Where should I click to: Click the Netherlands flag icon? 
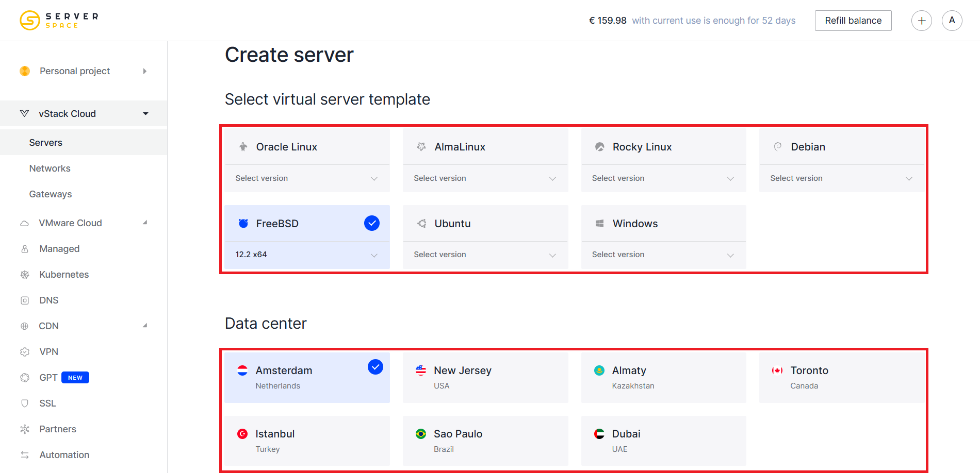click(x=242, y=370)
